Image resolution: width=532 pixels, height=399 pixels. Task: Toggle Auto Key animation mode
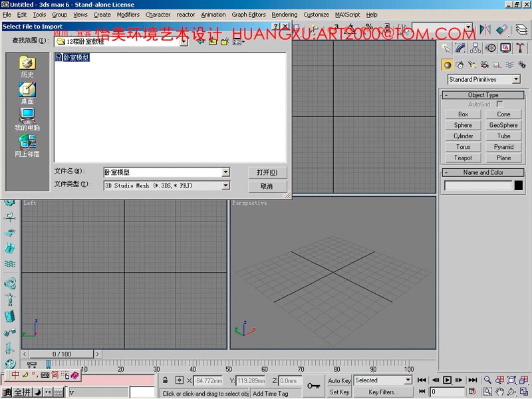click(x=339, y=380)
